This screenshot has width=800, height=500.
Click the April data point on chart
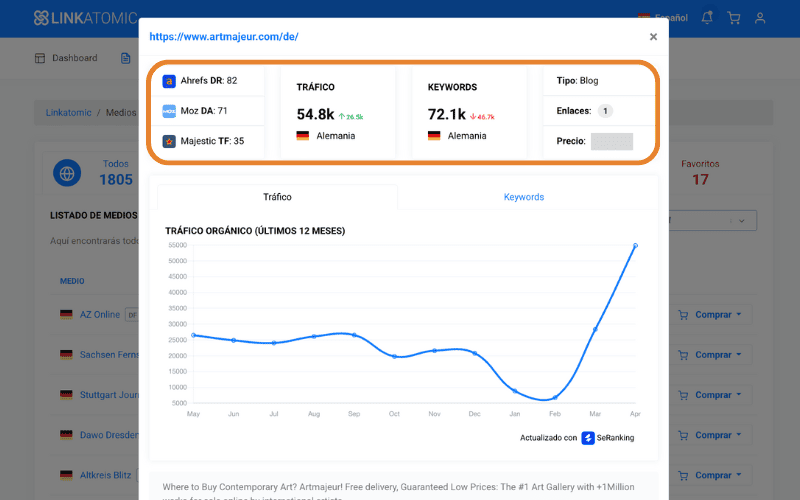[x=635, y=245]
